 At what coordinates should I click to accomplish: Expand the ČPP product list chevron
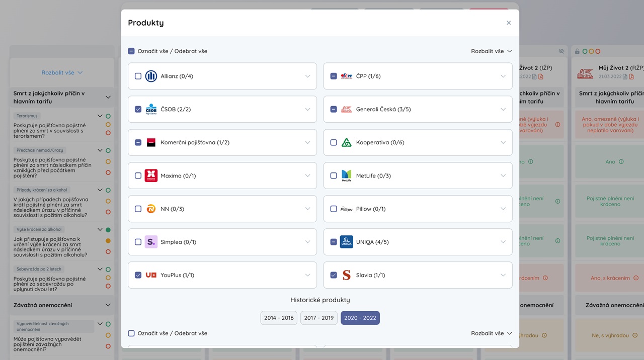click(x=503, y=76)
